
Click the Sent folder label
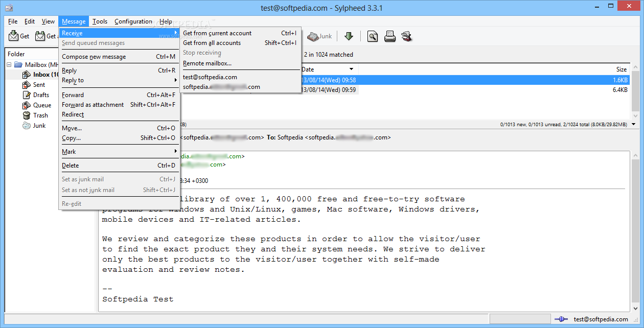tap(39, 85)
